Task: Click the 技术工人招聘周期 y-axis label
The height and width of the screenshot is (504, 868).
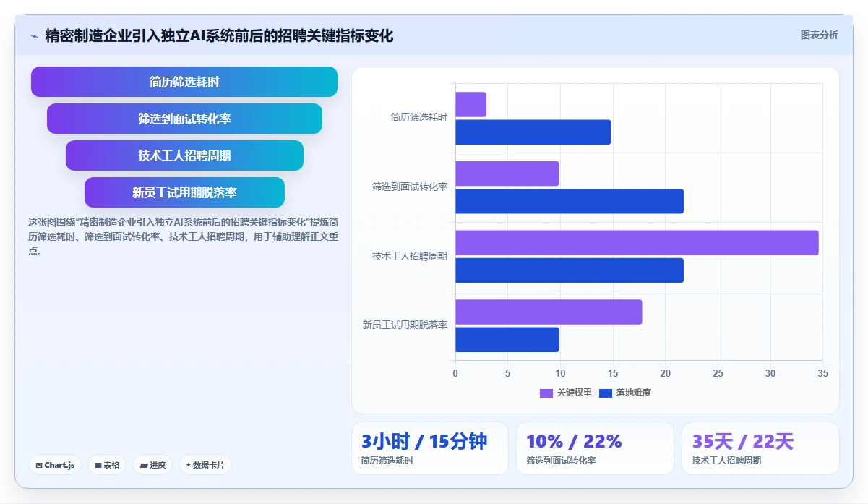Action: pos(410,256)
